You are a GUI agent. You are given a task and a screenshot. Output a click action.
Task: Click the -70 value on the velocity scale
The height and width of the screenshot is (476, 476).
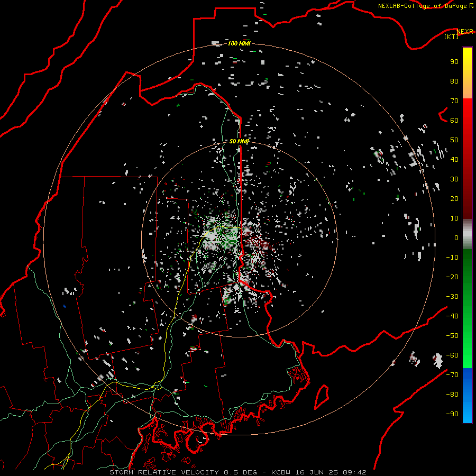pos(452,375)
